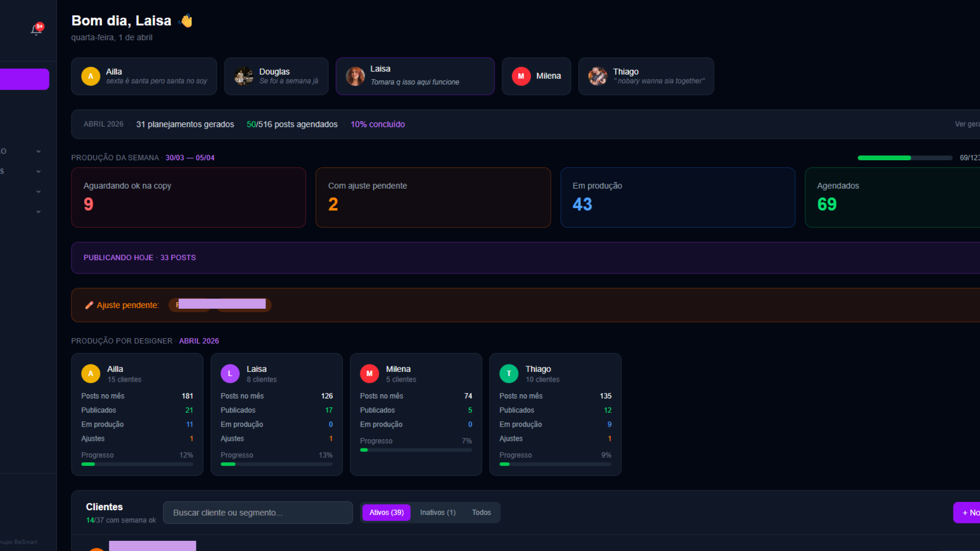This screenshot has width=980, height=551.
Task: Open the Aguardando ok na copy card
Action: pos(188,197)
